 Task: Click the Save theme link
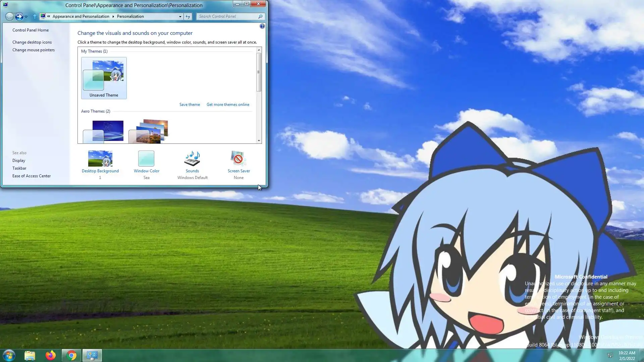click(190, 105)
